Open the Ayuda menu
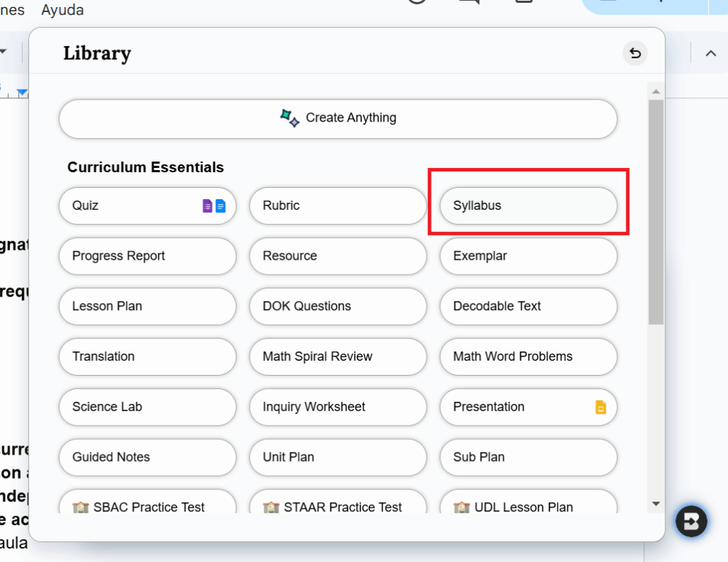Viewport: 728px width, 562px height. click(x=63, y=10)
